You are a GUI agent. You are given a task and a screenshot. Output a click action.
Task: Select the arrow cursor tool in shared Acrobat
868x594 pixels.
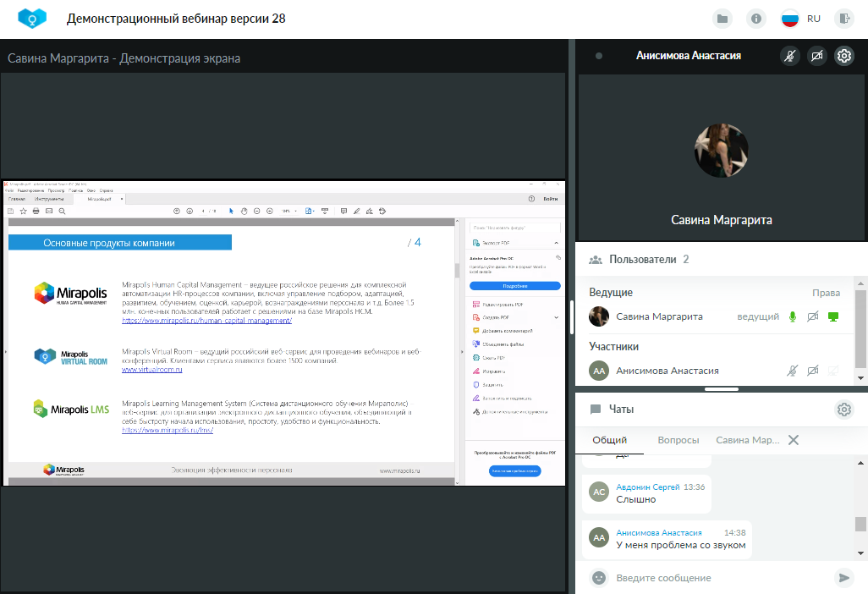[231, 211]
